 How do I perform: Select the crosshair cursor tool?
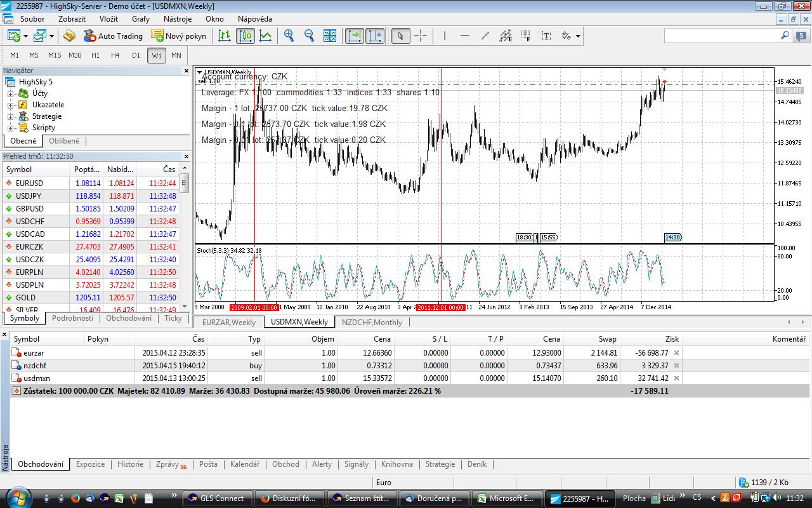pos(421,36)
